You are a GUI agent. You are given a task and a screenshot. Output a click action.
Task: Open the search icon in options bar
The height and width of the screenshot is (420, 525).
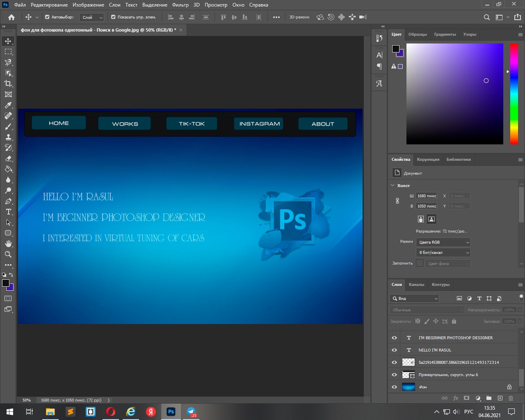(x=487, y=17)
